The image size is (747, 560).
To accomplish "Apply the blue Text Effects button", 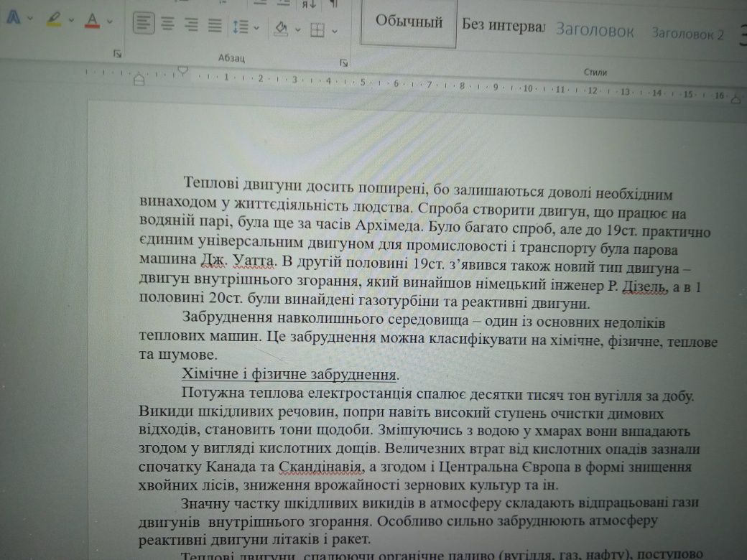I will pyautogui.click(x=14, y=18).
